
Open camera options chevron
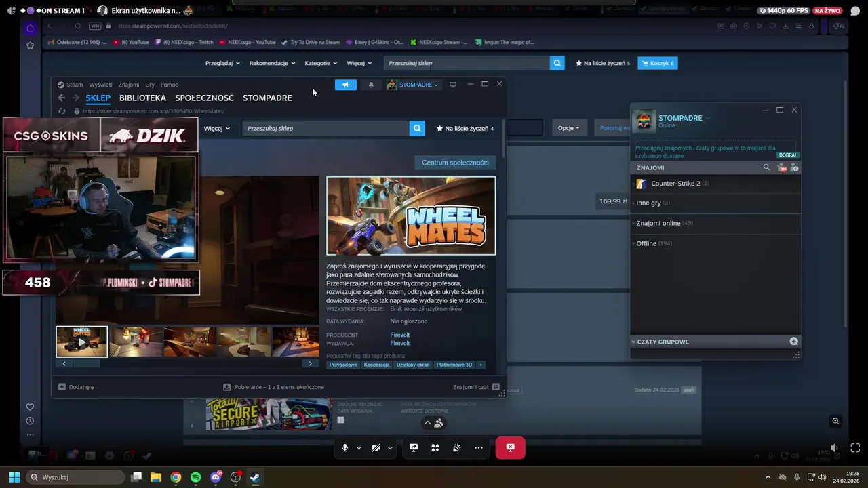click(x=390, y=447)
